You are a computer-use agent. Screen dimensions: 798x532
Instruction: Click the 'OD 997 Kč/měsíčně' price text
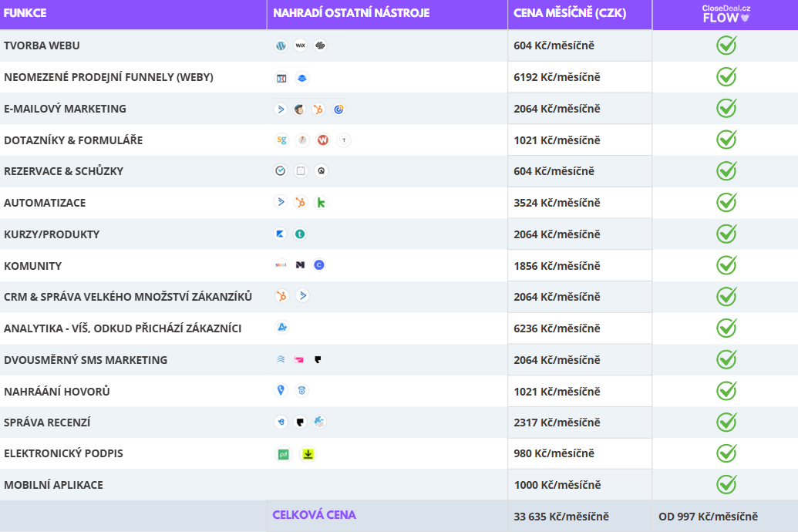[x=708, y=517]
